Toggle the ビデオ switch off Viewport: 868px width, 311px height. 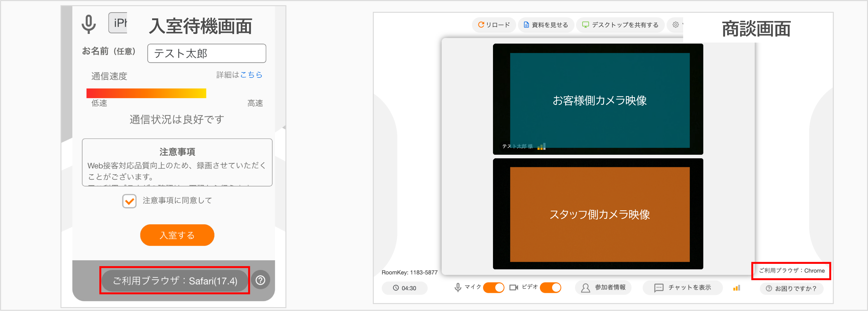(x=551, y=287)
